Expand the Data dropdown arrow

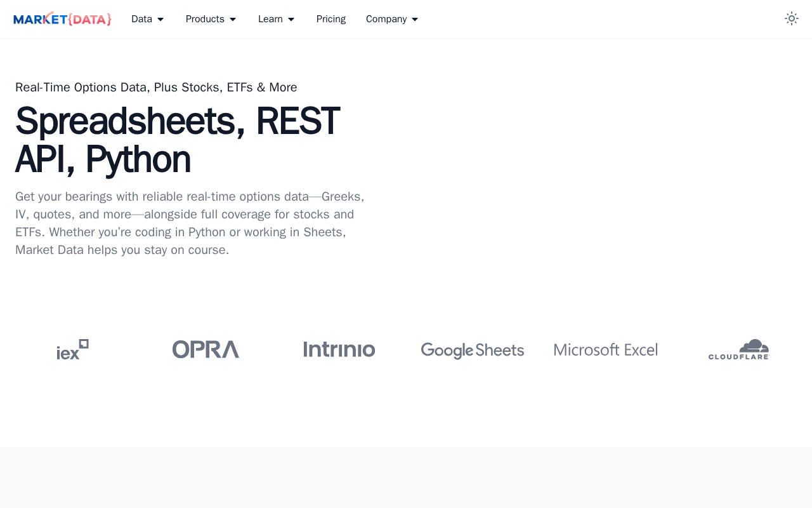(160, 20)
